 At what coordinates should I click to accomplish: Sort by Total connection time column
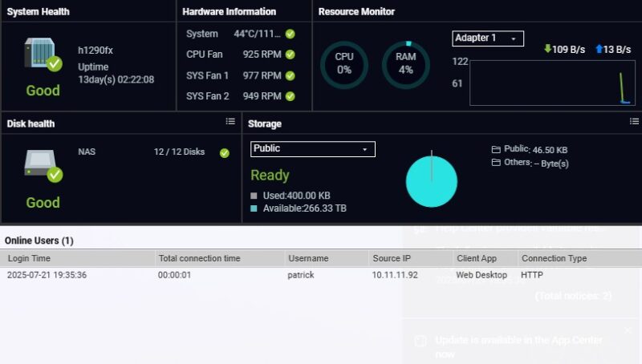point(220,258)
